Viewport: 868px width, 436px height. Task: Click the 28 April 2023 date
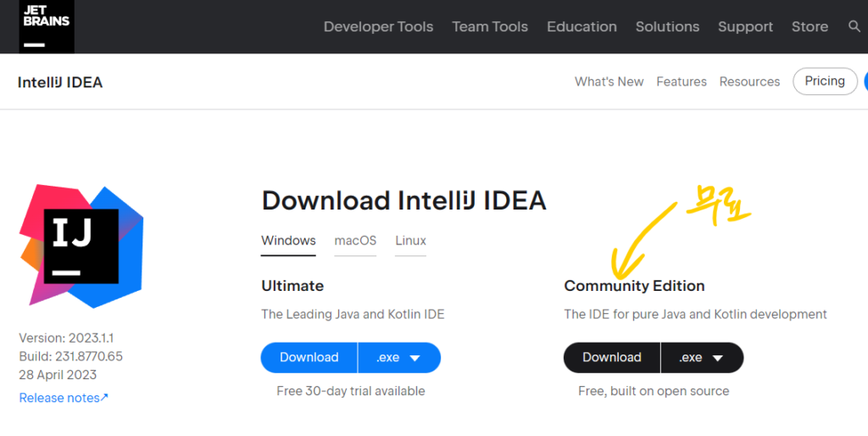coord(58,375)
